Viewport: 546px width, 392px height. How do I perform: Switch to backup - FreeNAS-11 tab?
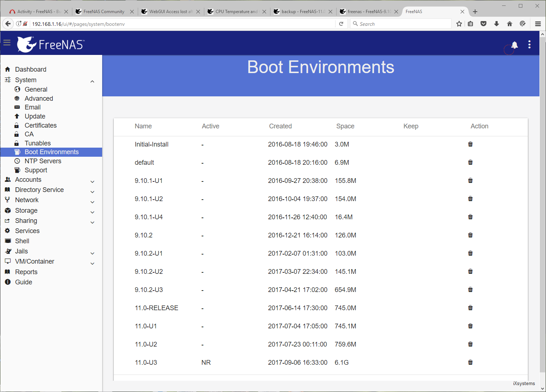click(x=302, y=12)
